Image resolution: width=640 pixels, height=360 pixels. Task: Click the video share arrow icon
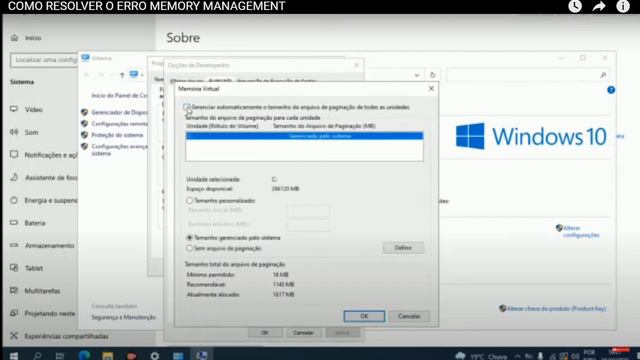click(599, 6)
